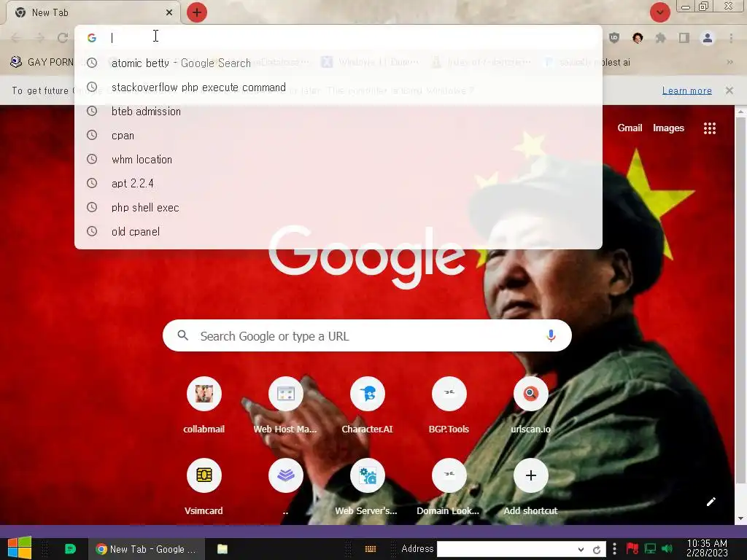Screen dimensions: 747x560
Task: Choose the 'apt 2.2.4' suggestion
Action: coord(338,183)
